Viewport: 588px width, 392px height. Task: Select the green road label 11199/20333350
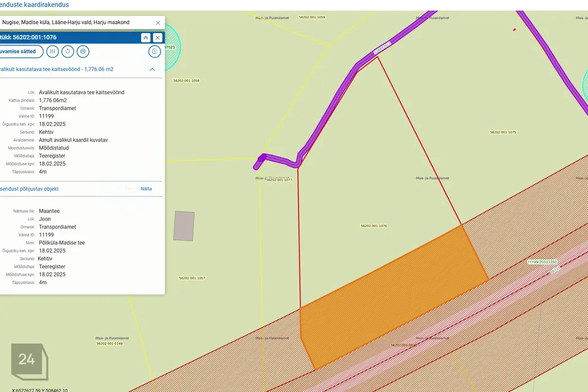[x=542, y=262]
